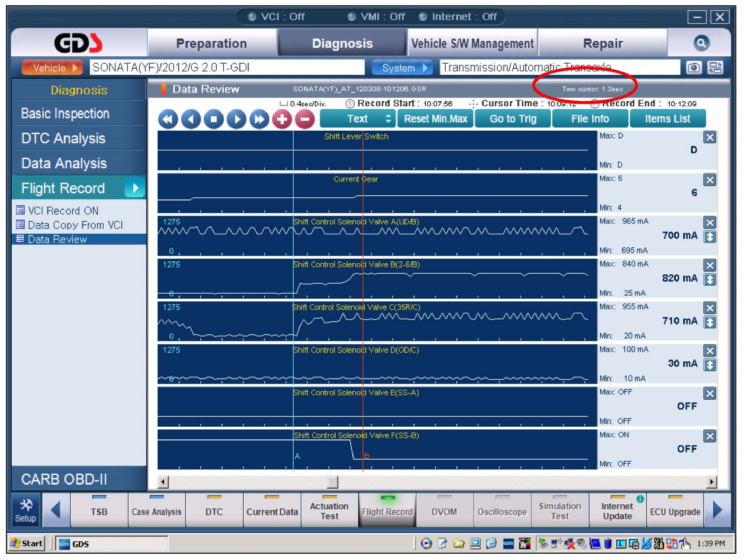
Task: Close the Shift Lever Switch graph
Action: coord(709,137)
